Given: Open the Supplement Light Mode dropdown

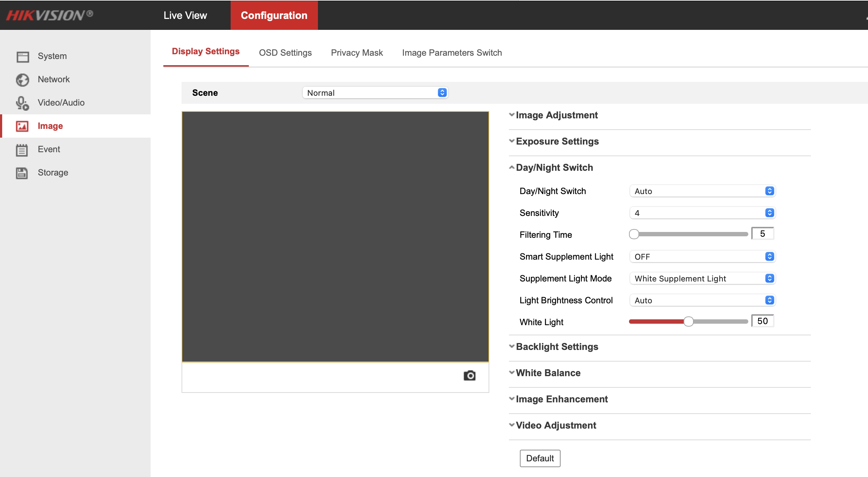Looking at the screenshot, I should (x=702, y=279).
